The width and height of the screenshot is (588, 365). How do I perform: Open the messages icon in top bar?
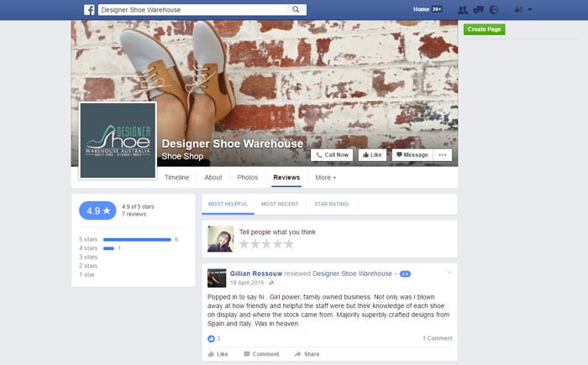pos(479,10)
